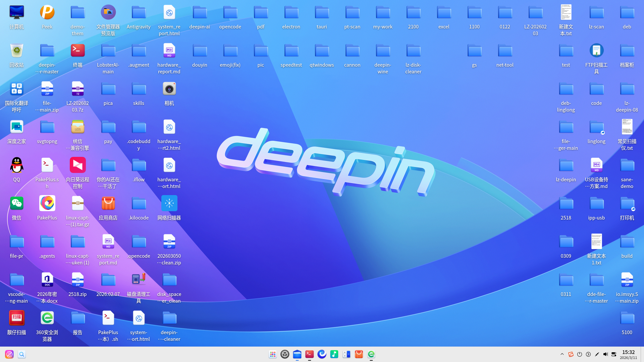Image resolution: width=644 pixels, height=362 pixels.
Task: Open the WeChat (微信) desktop icon
Action: pos(16,203)
